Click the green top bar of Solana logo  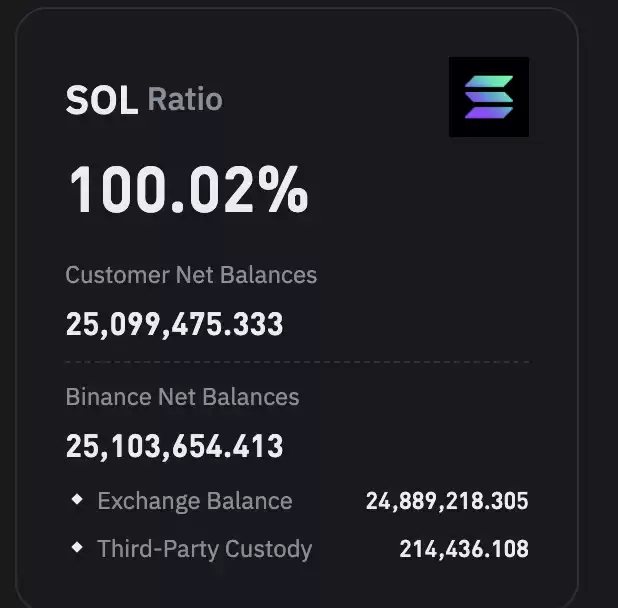(489, 81)
